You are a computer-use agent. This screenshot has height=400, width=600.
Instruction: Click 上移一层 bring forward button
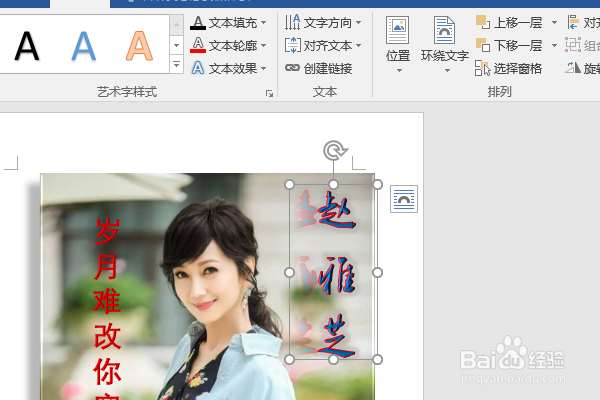[x=509, y=23]
